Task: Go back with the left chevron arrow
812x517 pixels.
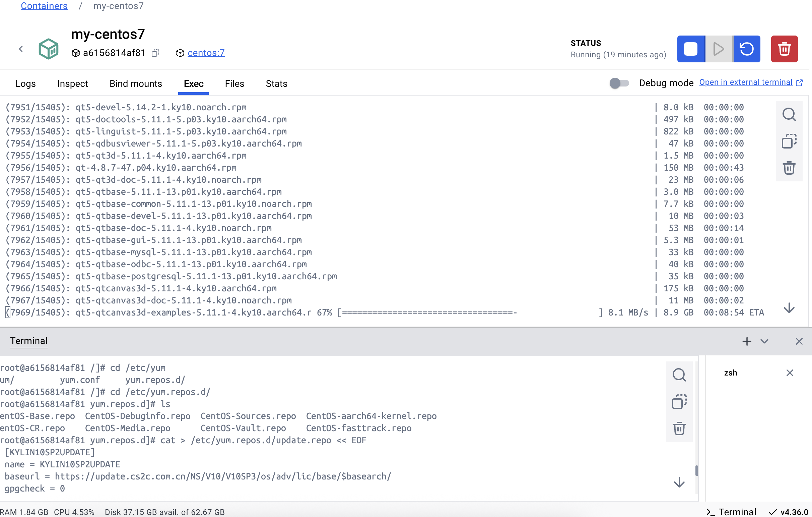Action: (x=21, y=49)
